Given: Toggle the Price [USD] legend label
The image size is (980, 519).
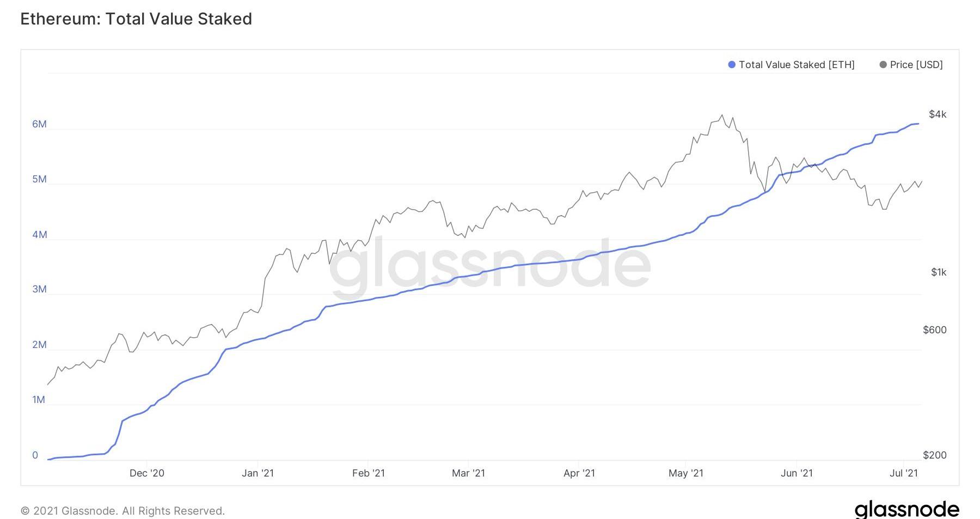Looking at the screenshot, I should [916, 65].
